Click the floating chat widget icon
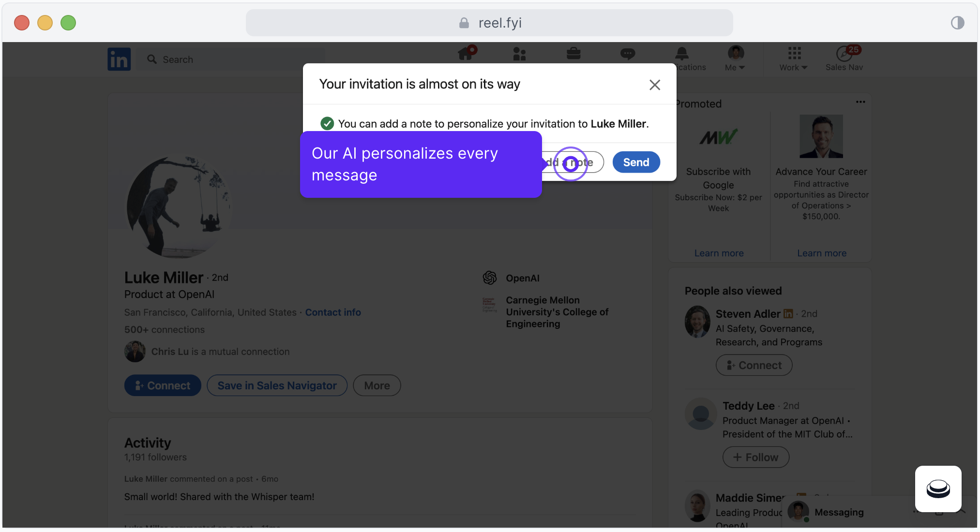The width and height of the screenshot is (980, 532). (938, 489)
